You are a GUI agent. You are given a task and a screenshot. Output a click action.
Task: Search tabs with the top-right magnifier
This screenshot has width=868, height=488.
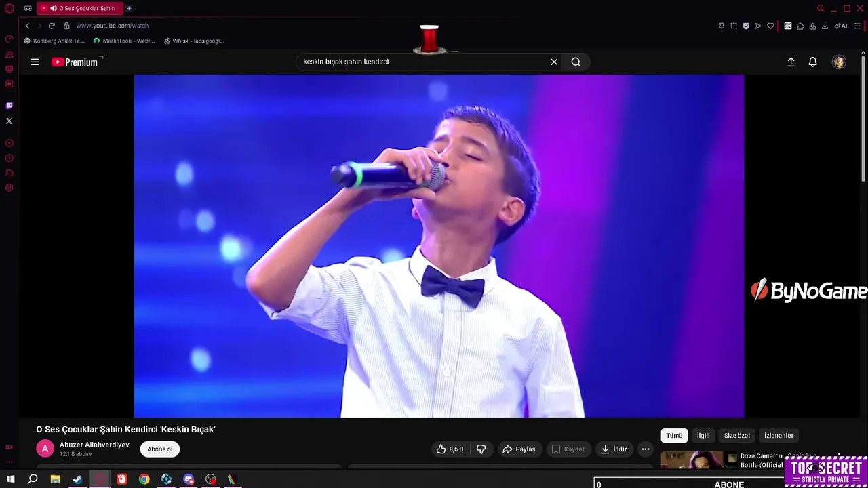tap(821, 8)
